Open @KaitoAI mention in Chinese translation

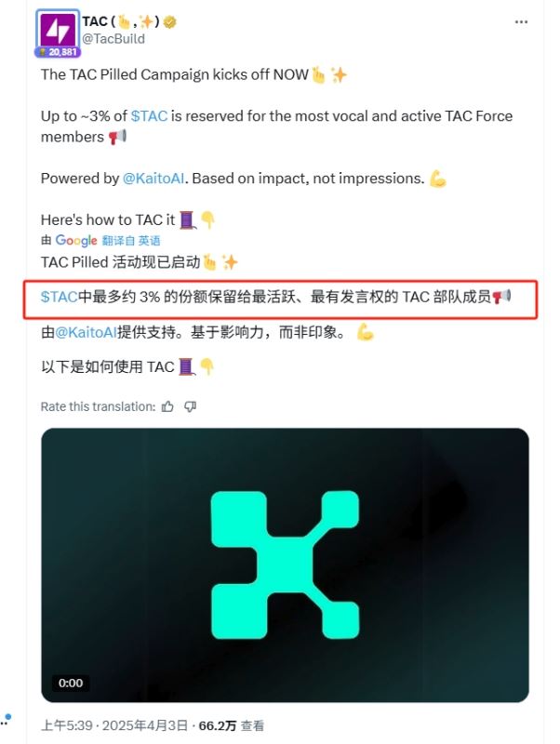[x=86, y=332]
